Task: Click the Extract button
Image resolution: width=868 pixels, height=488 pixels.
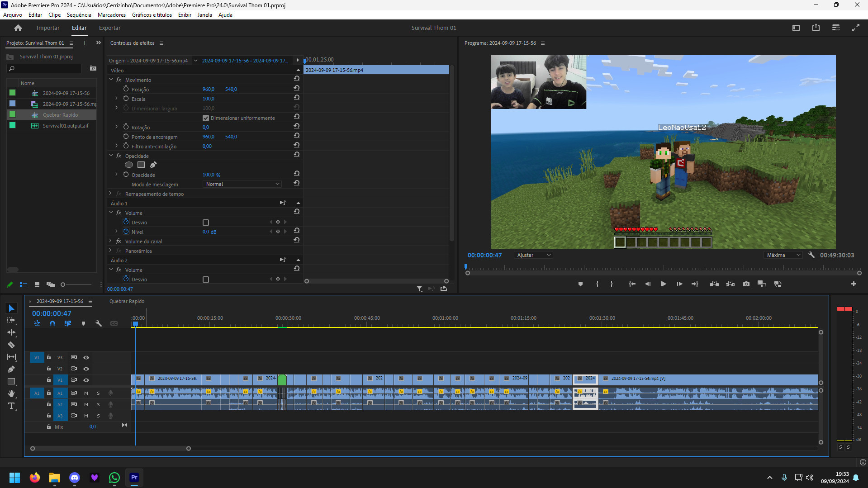Action: click(x=730, y=284)
